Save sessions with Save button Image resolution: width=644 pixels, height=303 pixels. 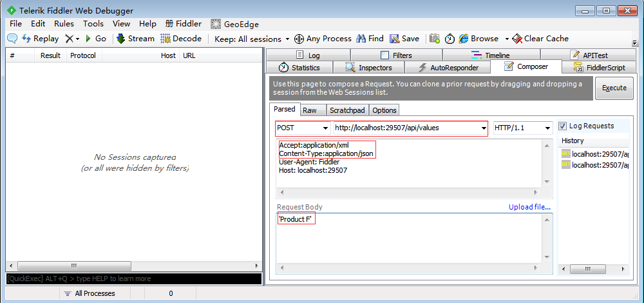click(404, 39)
